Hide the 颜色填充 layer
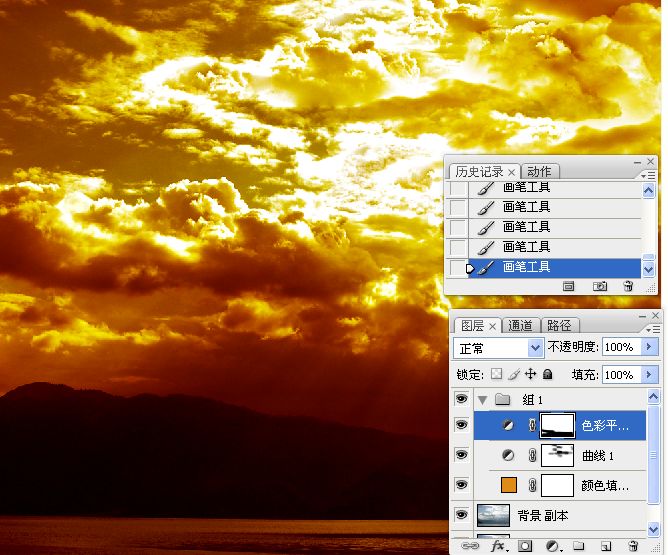 (x=461, y=485)
